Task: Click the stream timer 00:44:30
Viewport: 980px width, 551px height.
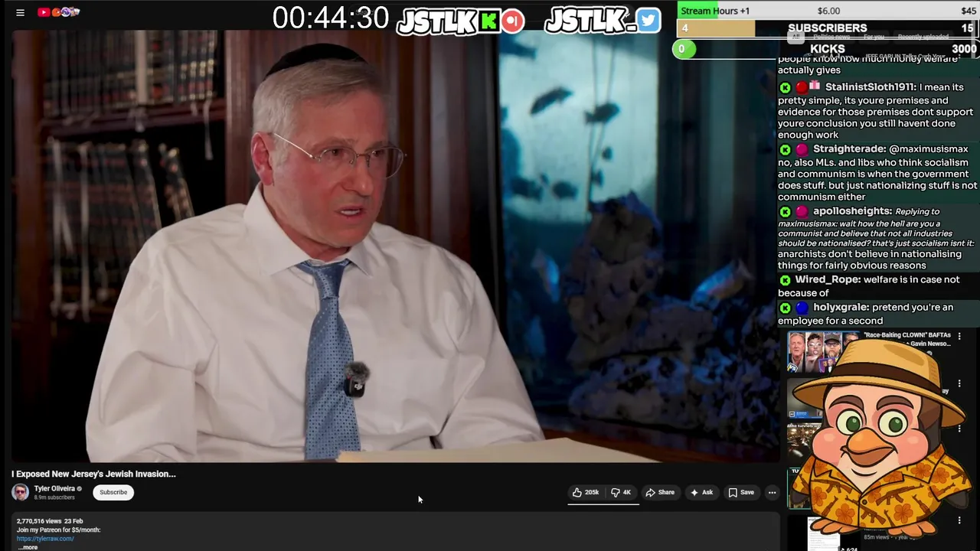Action: (331, 18)
